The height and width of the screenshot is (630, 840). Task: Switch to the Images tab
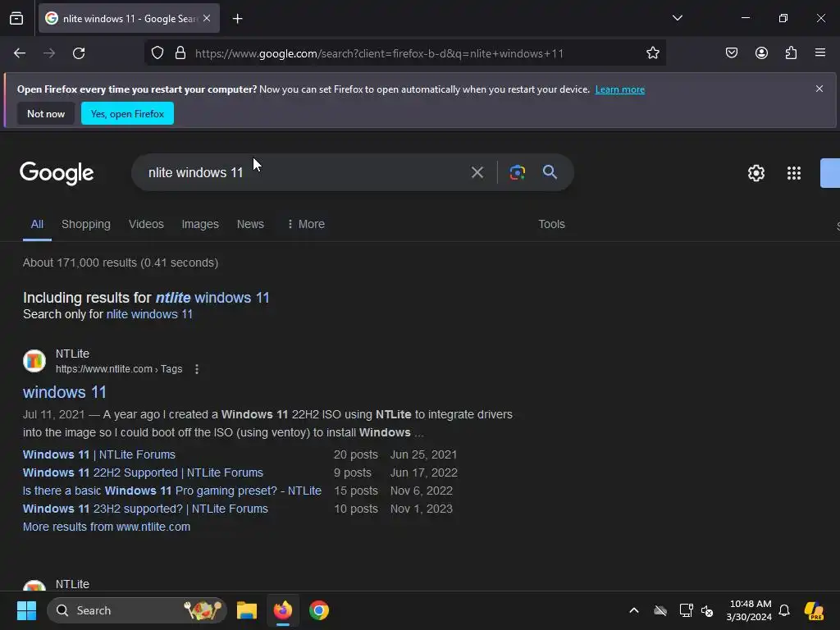click(200, 224)
